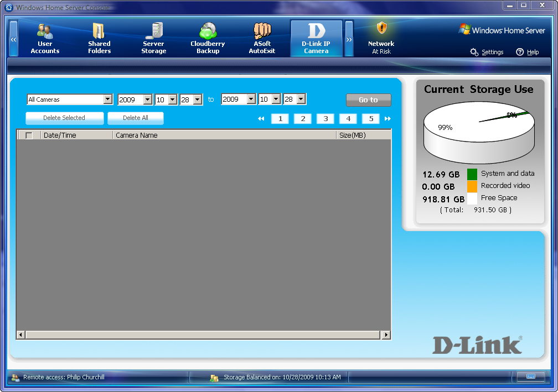Image resolution: width=558 pixels, height=392 pixels.
Task: Click the D-Link logo
Action: (x=477, y=345)
